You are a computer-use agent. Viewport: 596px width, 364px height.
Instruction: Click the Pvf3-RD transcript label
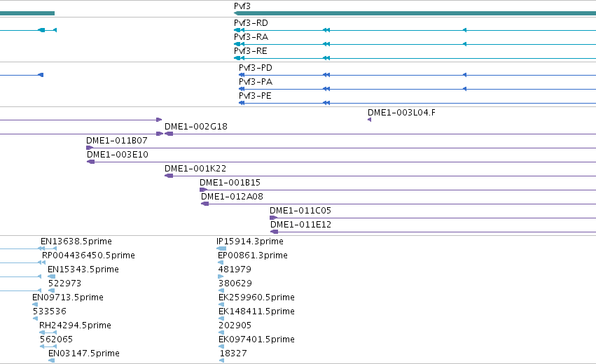click(x=251, y=23)
